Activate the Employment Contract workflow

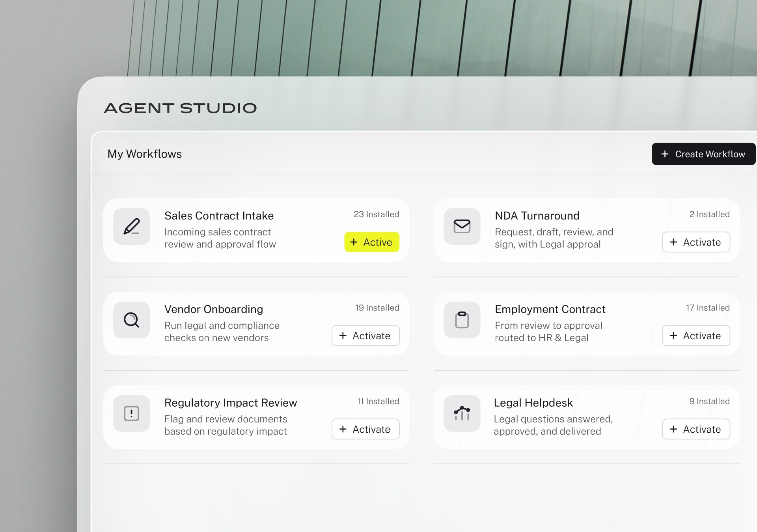[695, 335]
